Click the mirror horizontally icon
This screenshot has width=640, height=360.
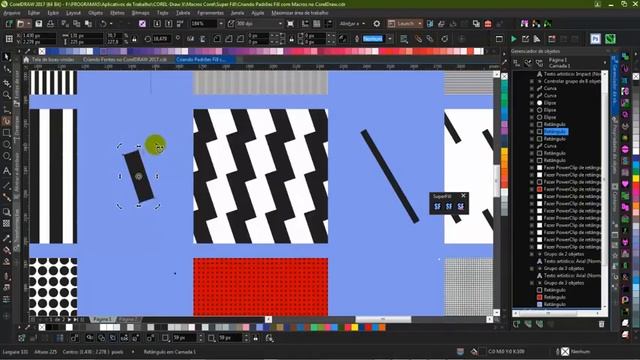point(191,39)
